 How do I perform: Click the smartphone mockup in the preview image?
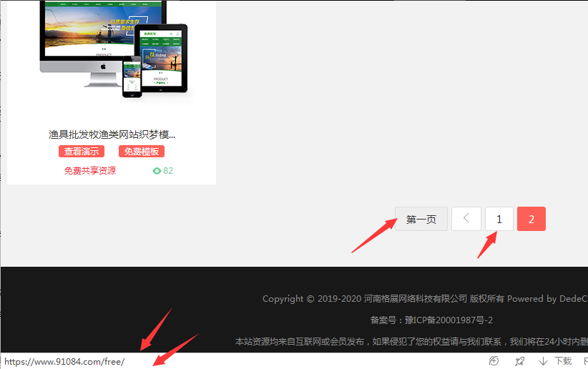pyautogui.click(x=132, y=77)
